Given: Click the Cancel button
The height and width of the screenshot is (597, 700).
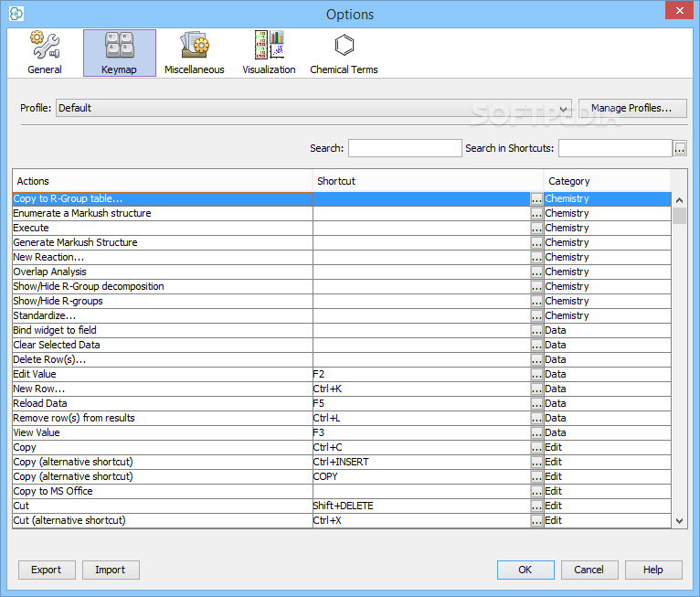Looking at the screenshot, I should [x=589, y=570].
